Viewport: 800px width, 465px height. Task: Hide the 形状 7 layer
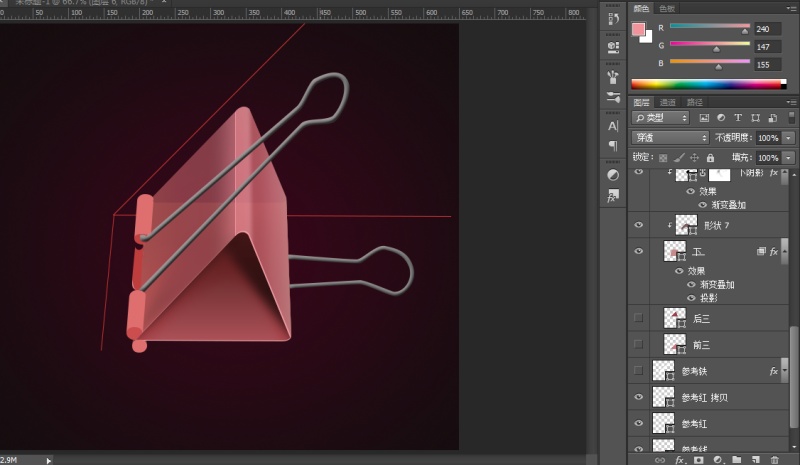click(638, 225)
